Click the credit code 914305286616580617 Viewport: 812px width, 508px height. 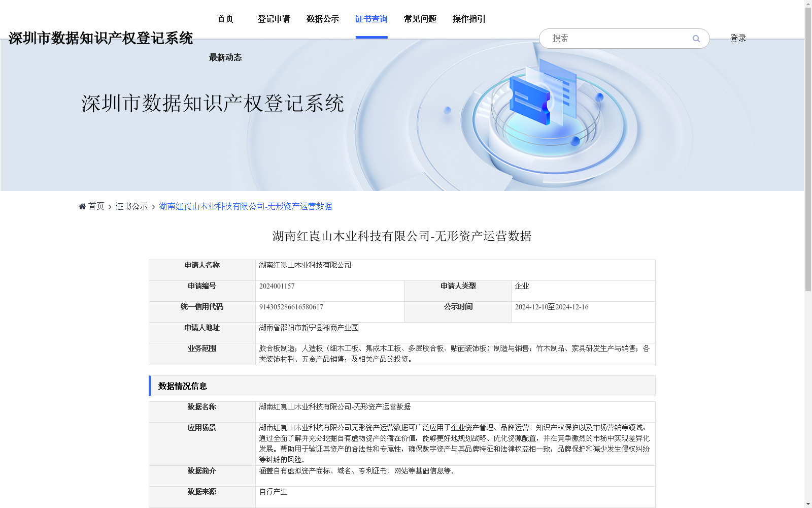pos(291,307)
